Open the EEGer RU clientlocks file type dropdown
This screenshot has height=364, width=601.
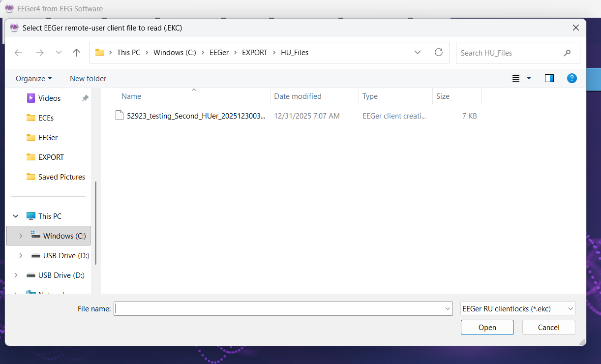click(518, 308)
